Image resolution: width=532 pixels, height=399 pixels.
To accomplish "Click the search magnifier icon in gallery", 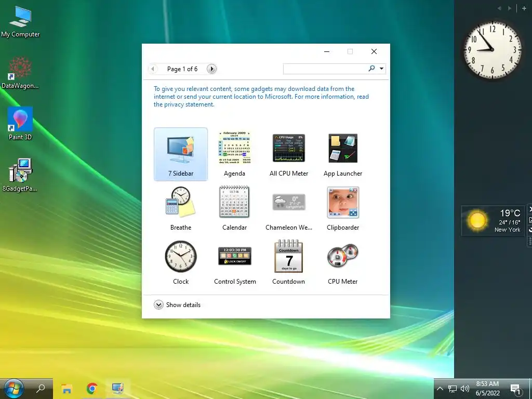I will pos(372,69).
